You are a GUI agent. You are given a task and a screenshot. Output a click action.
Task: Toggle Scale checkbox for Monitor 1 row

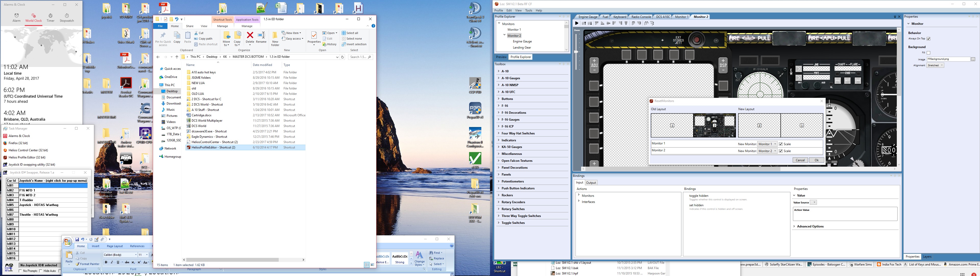(781, 144)
